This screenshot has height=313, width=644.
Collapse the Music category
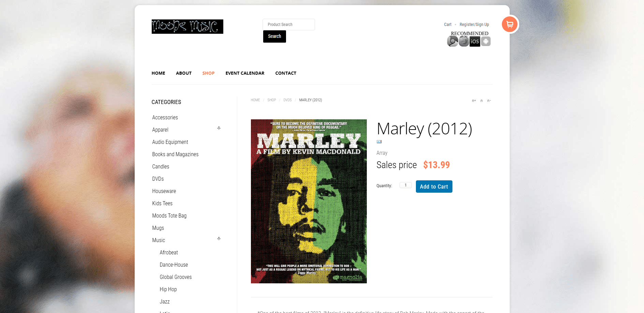click(x=219, y=239)
